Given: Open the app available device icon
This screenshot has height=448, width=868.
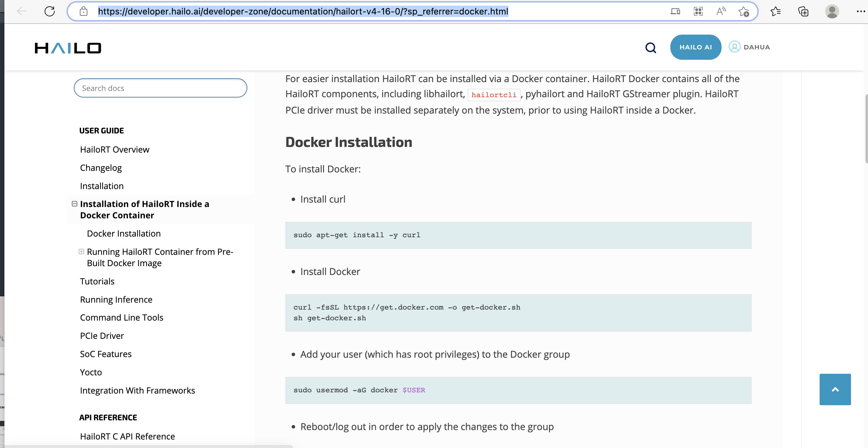Looking at the screenshot, I should pos(675,11).
